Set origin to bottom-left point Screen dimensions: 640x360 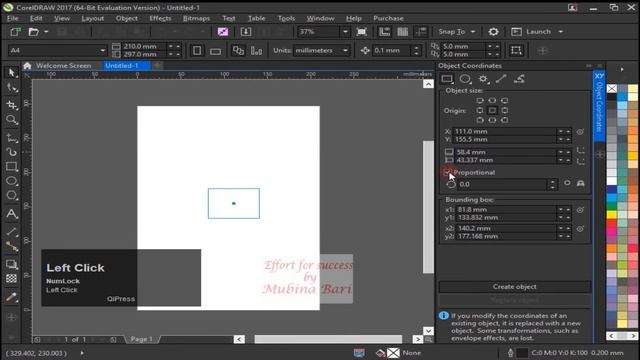(480, 120)
